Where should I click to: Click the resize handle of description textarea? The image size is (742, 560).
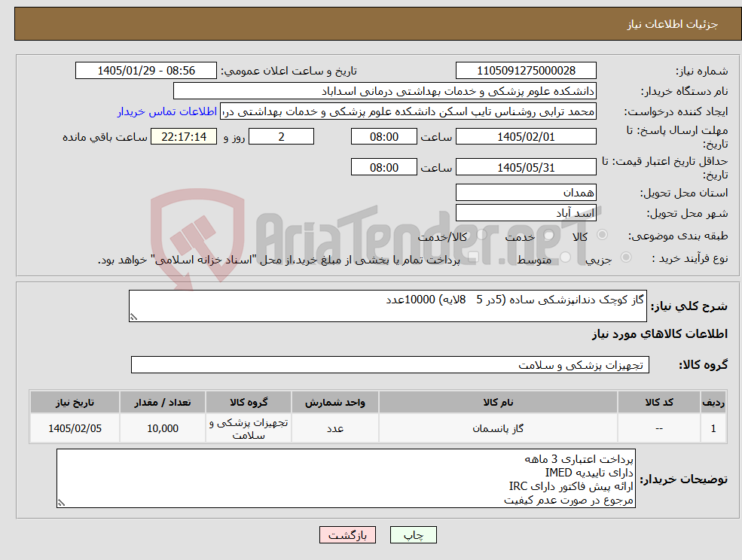(x=133, y=318)
